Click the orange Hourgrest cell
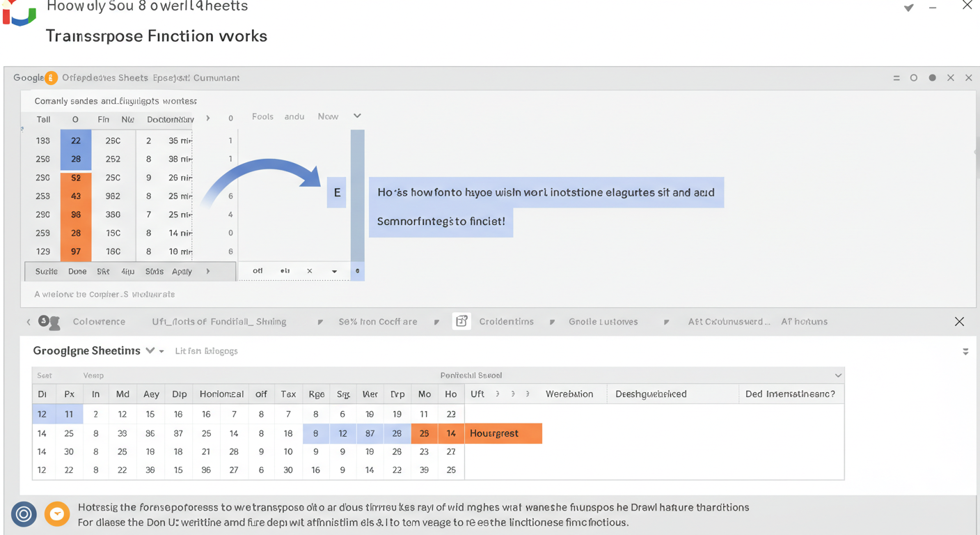Viewport: 980px width, 535px height. (503, 433)
